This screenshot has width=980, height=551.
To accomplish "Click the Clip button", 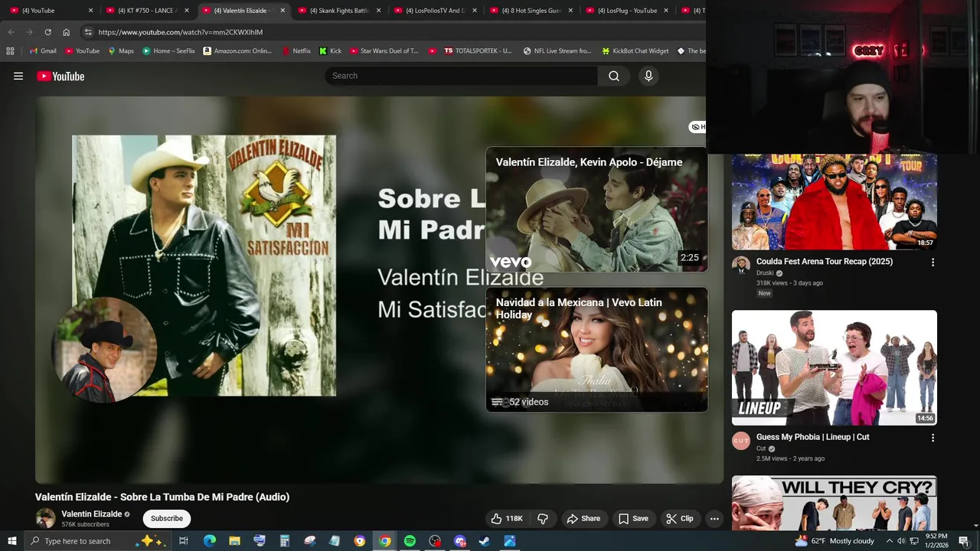I will tap(680, 518).
